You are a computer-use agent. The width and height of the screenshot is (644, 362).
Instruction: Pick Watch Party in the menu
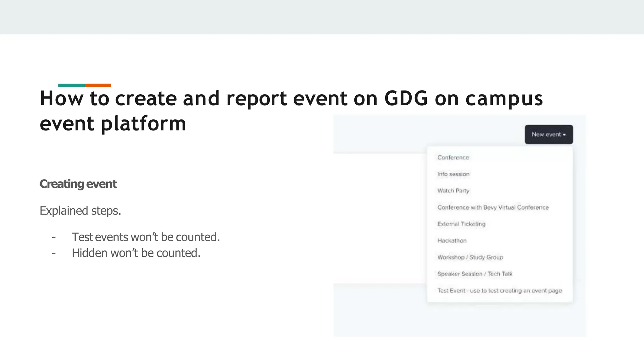point(453,191)
